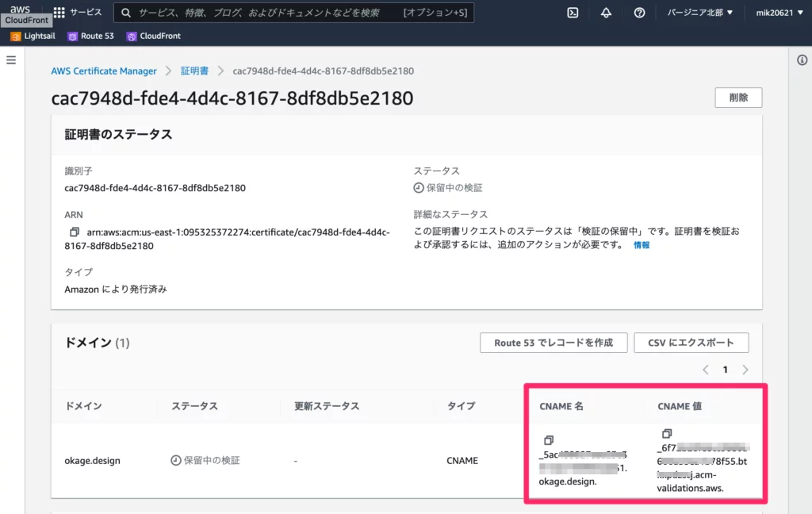Copy the CNAME 名 value
Viewport: 812px width, 514px height.
[x=549, y=440]
